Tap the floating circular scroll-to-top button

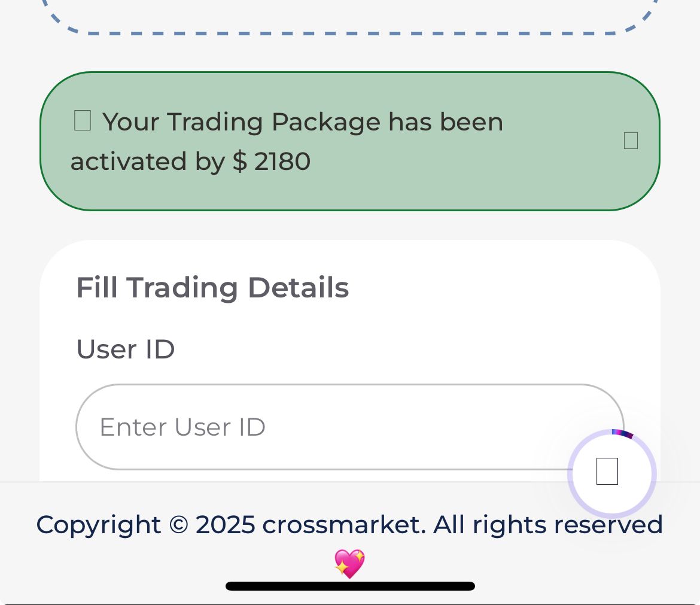[x=607, y=472]
